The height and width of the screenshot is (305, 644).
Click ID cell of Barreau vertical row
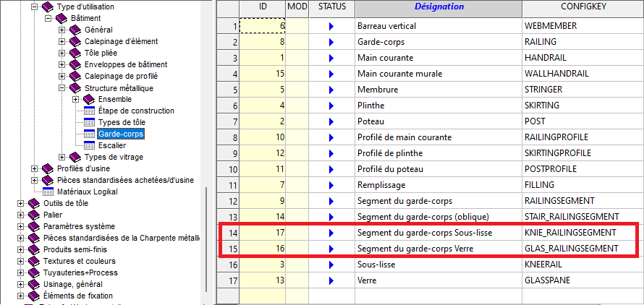tap(263, 26)
